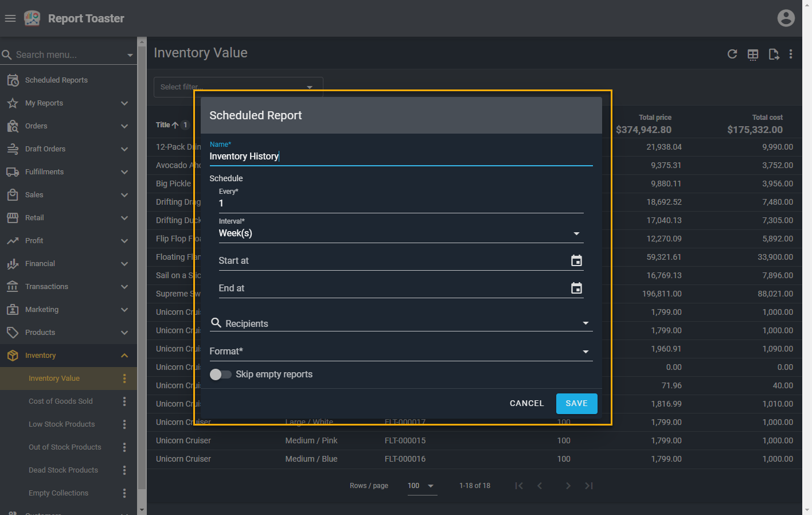Screen dimensions: 812x515
Task: Click the Save button
Action: click(x=576, y=404)
